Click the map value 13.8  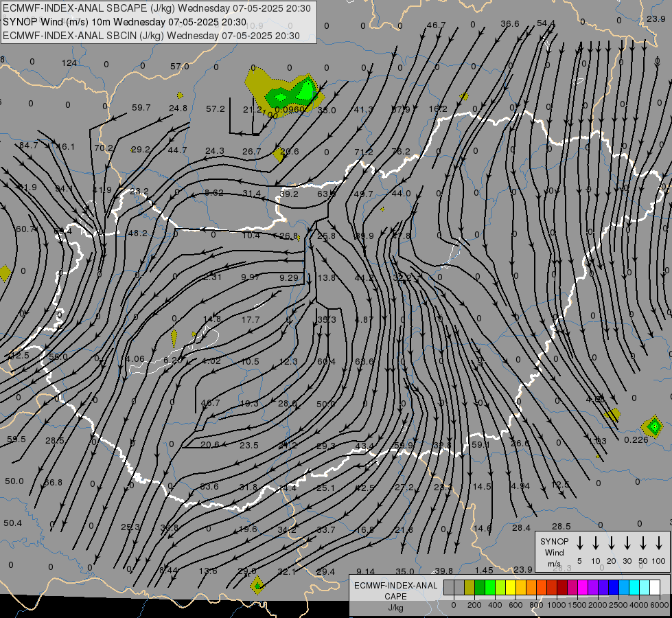click(327, 278)
